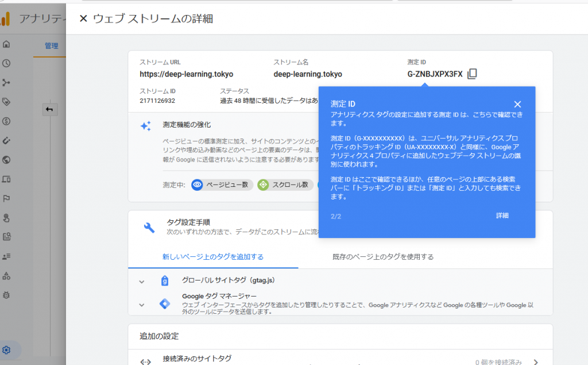Click the 追加の設定 heading
This screenshot has width=588, height=365.
(159, 336)
